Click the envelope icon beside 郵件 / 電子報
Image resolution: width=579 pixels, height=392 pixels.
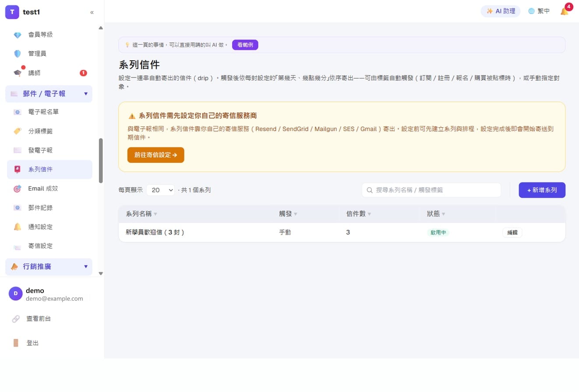(14, 94)
